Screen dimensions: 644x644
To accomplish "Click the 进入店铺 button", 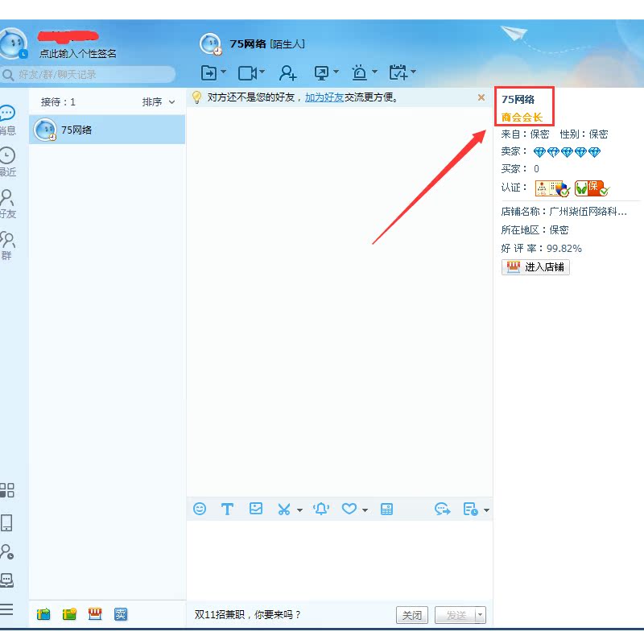I will point(535,267).
